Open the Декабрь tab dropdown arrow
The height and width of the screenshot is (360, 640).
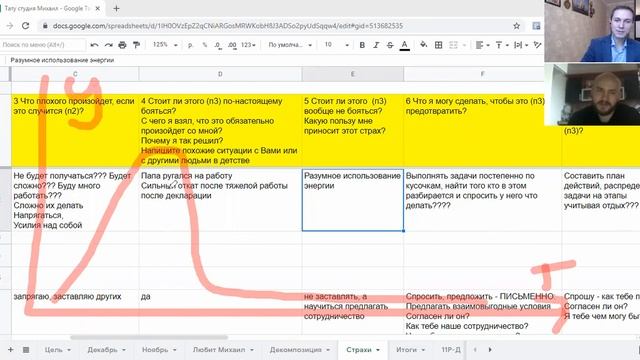pyautogui.click(x=124, y=350)
